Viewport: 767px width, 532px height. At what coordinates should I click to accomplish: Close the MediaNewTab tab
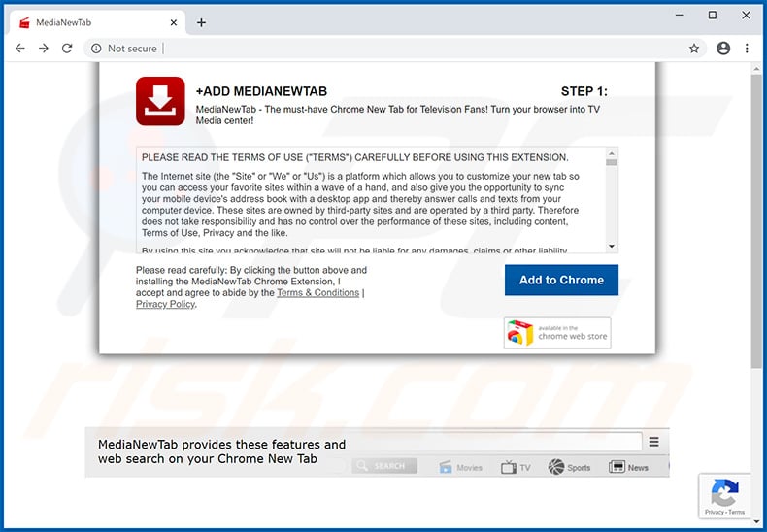click(x=174, y=22)
